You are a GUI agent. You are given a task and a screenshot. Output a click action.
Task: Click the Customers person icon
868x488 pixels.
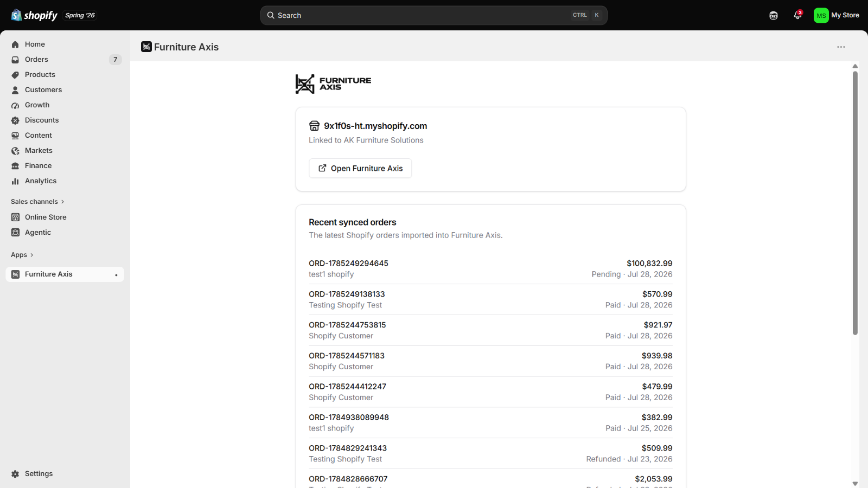(15, 90)
